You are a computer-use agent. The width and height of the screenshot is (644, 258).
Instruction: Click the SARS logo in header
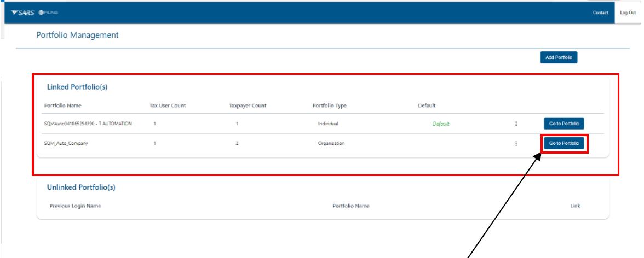pyautogui.click(x=22, y=13)
